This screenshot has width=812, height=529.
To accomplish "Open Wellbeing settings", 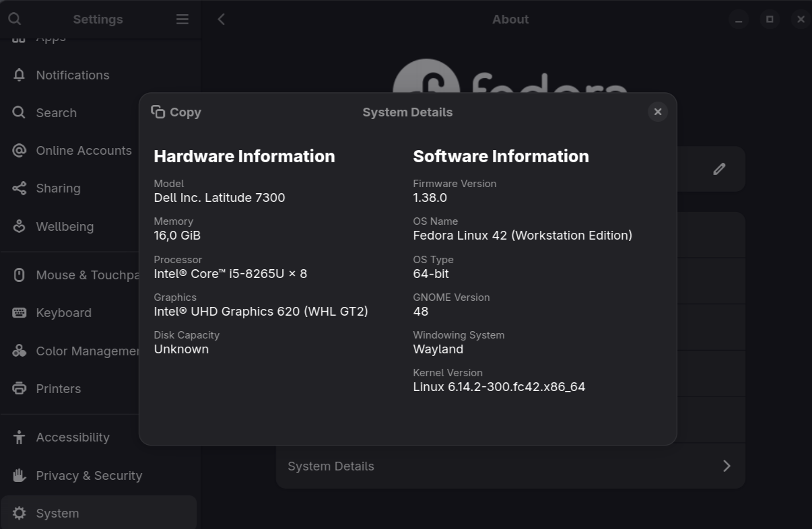I will [65, 227].
